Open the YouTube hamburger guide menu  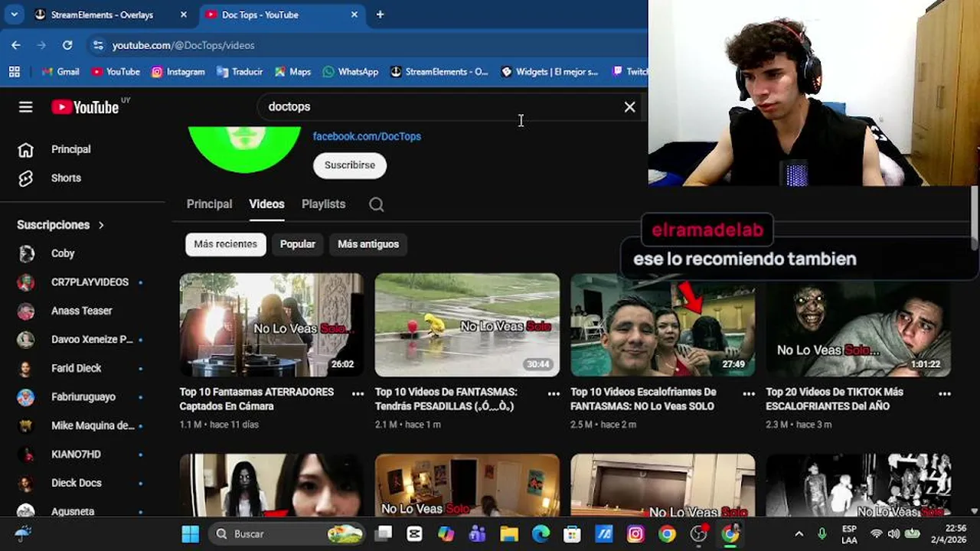pos(26,107)
